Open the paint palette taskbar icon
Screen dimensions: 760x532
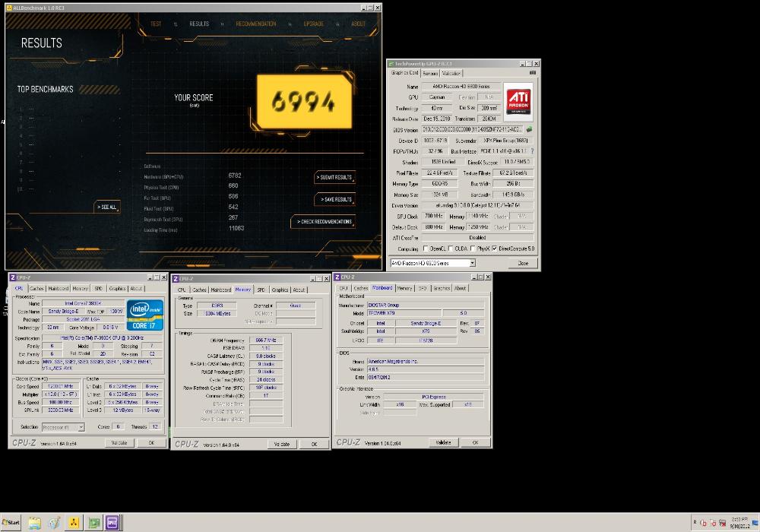[54, 523]
